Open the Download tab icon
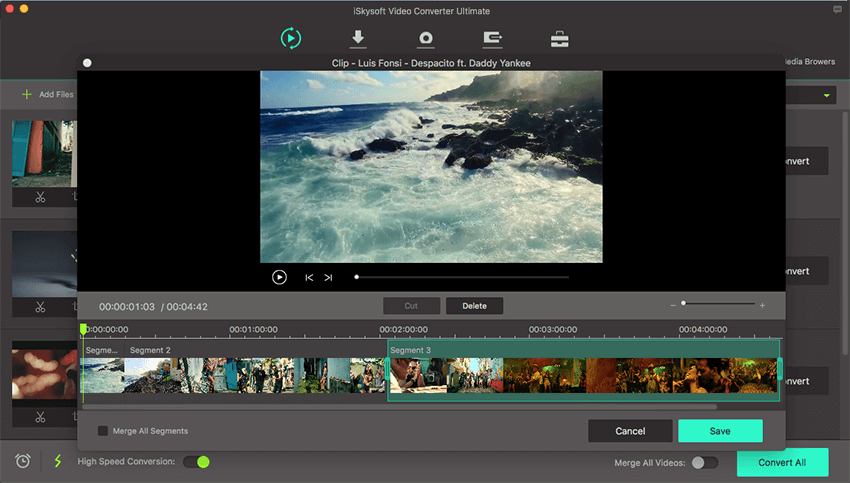Viewport: 850px width, 483px height. (358, 38)
